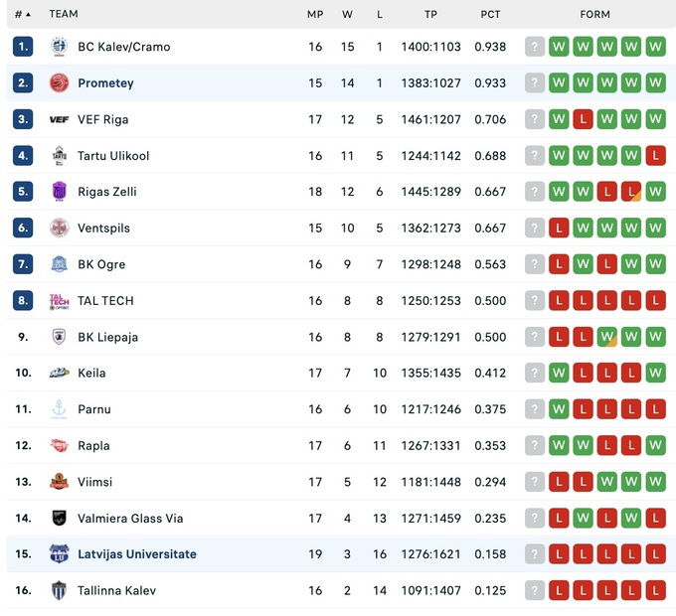The width and height of the screenshot is (676, 616).
Task: Click the Parnu anchor logo
Action: click(59, 409)
